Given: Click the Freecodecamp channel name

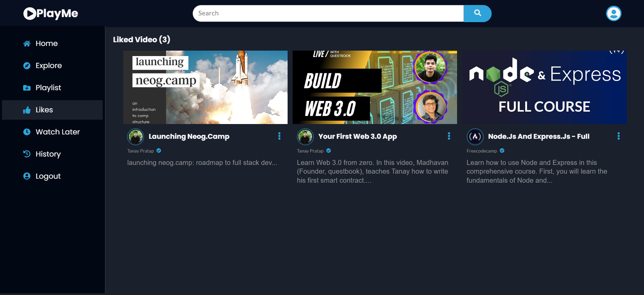Looking at the screenshot, I should point(482,151).
